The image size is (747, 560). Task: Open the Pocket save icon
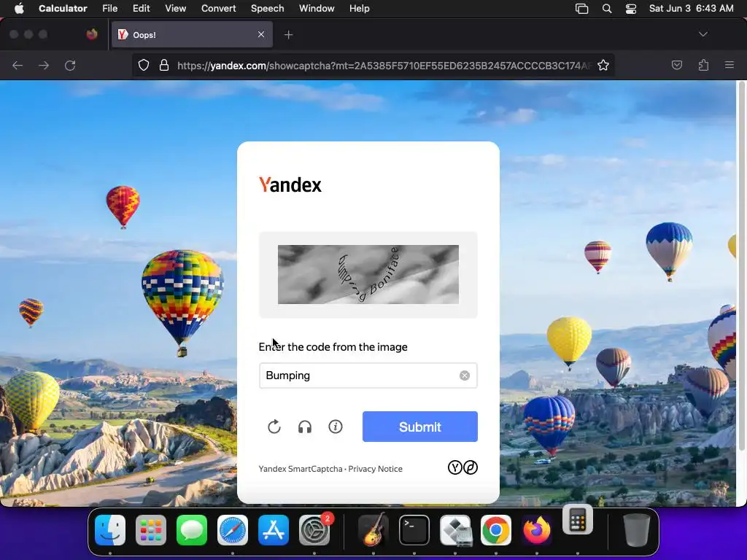pyautogui.click(x=676, y=65)
